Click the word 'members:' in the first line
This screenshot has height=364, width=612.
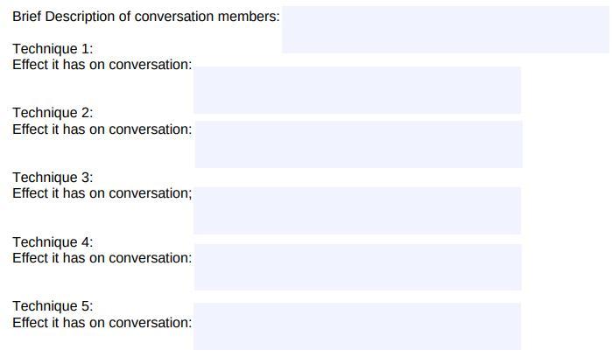click(249, 17)
